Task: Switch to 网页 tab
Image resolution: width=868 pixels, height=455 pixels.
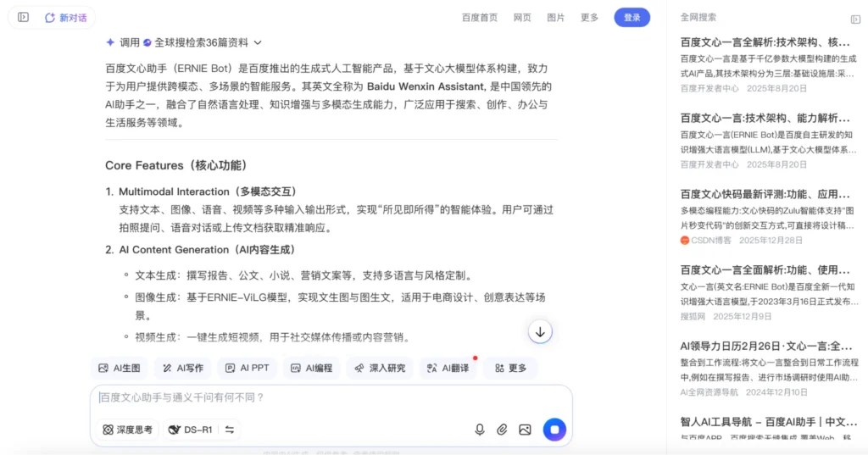Action: 522,18
